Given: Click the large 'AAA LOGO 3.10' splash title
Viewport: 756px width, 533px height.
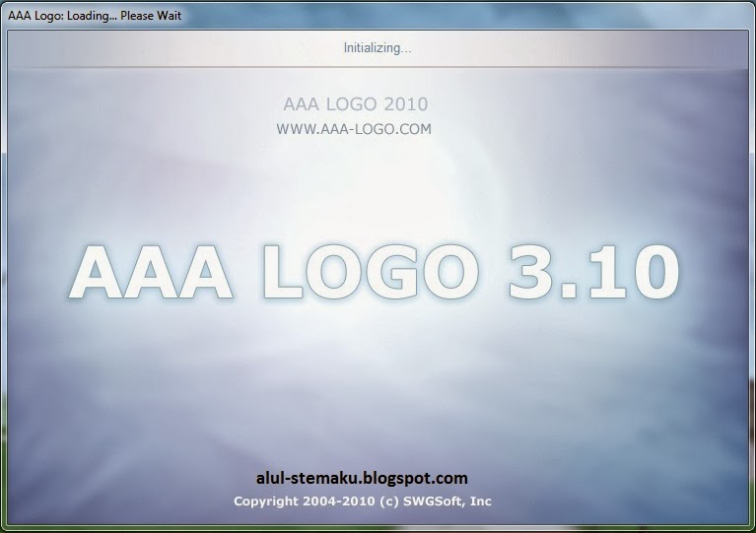Looking at the screenshot, I should coord(374,272).
